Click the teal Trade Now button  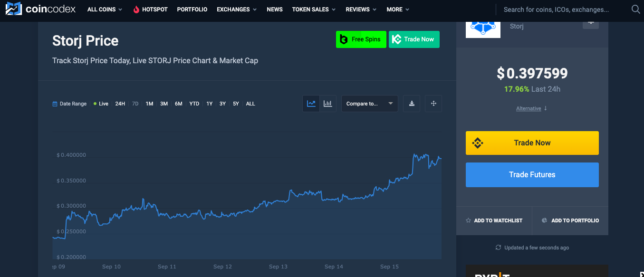point(414,39)
